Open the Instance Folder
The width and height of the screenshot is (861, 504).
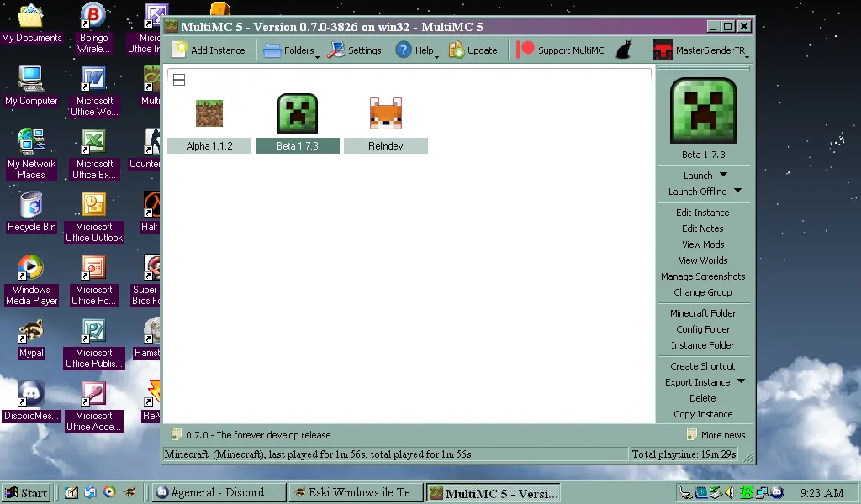point(703,345)
